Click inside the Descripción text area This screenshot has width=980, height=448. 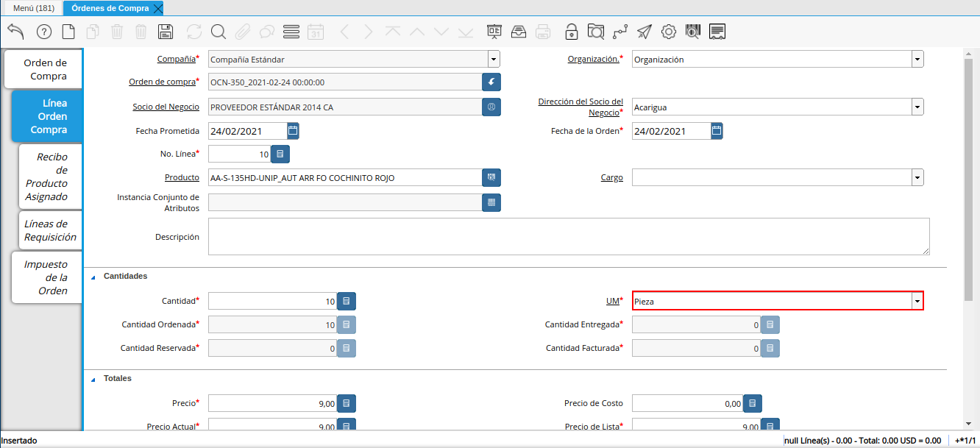click(569, 236)
